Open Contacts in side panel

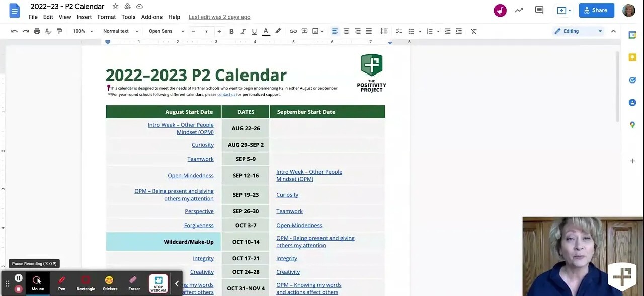tap(632, 103)
